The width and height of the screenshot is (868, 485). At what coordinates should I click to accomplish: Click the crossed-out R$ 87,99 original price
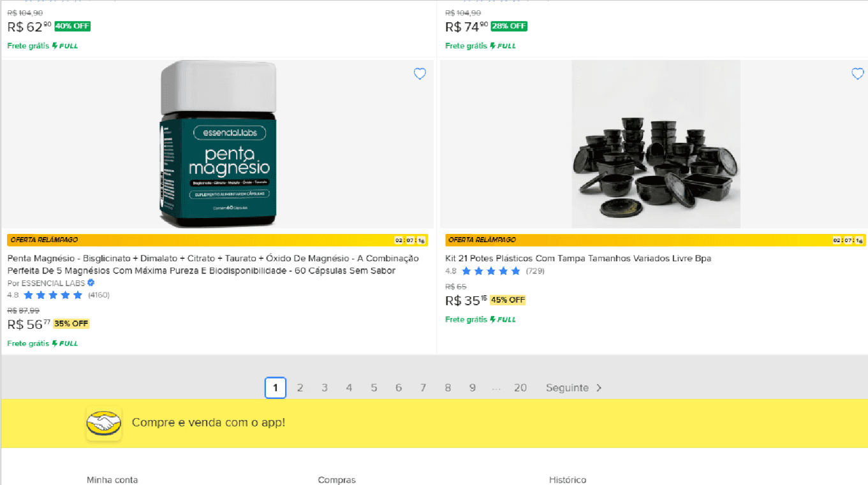(23, 310)
